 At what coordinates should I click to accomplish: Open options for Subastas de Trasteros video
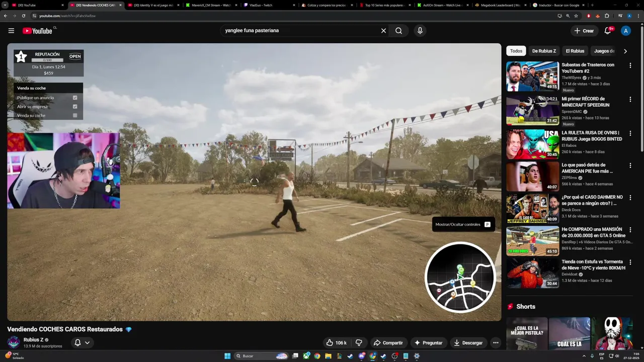[630, 65]
